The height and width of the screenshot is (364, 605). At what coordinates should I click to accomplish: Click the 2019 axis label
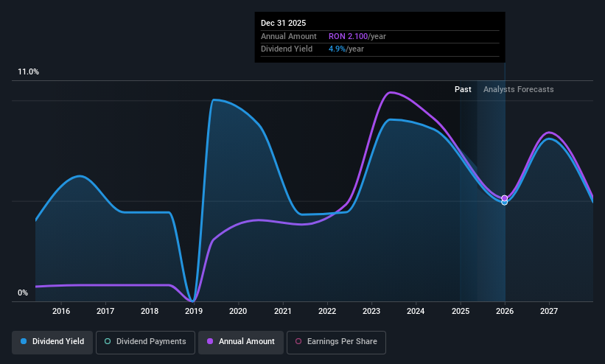[194, 311]
